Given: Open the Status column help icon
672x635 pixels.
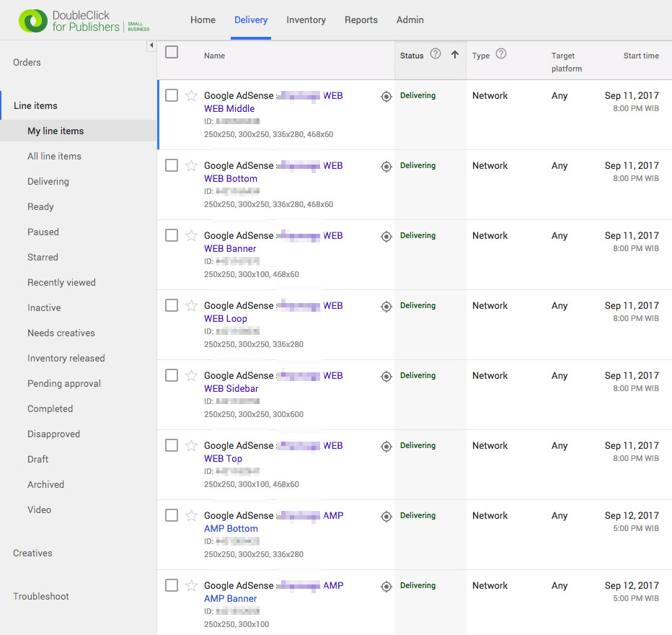Looking at the screenshot, I should [x=436, y=53].
